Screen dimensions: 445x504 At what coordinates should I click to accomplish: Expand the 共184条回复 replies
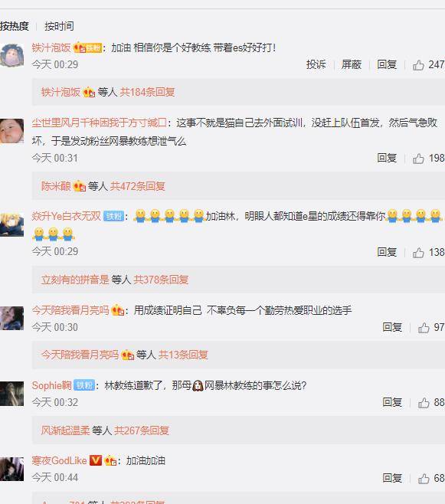tap(148, 92)
